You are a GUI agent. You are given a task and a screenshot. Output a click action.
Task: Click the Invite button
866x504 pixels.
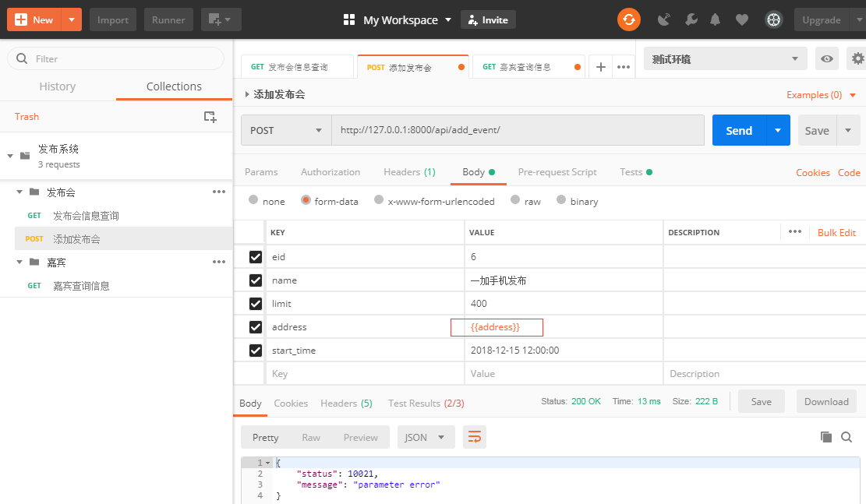(x=488, y=20)
